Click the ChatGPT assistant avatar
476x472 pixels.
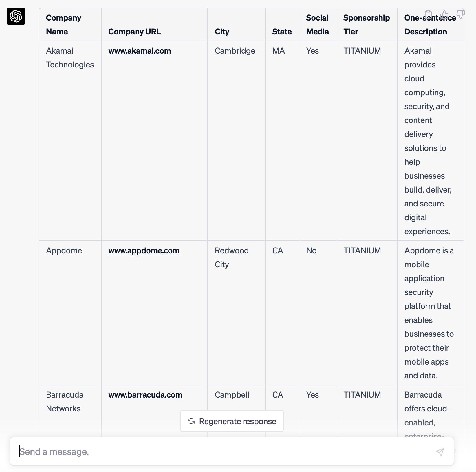click(x=16, y=17)
